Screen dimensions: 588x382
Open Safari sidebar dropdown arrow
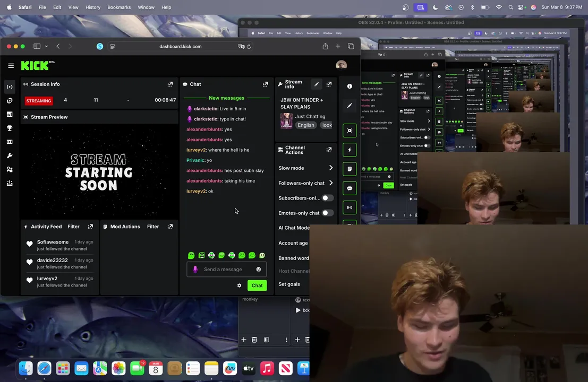tap(46, 47)
